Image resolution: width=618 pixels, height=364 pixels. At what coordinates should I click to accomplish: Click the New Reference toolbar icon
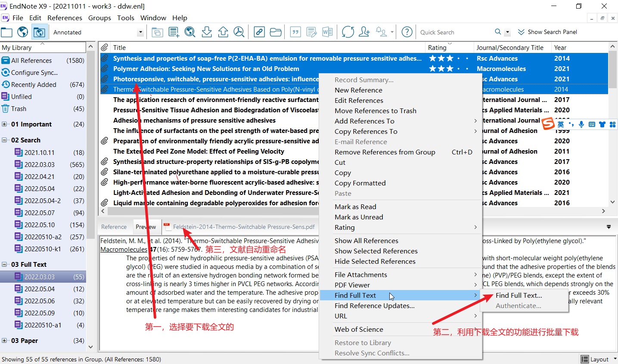pos(174,32)
